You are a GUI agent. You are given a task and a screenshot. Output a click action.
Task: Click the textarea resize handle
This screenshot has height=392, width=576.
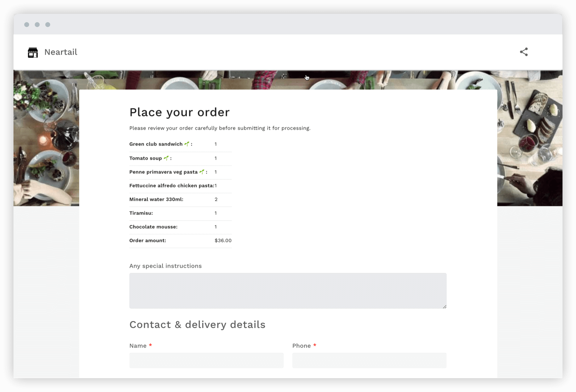coord(444,306)
